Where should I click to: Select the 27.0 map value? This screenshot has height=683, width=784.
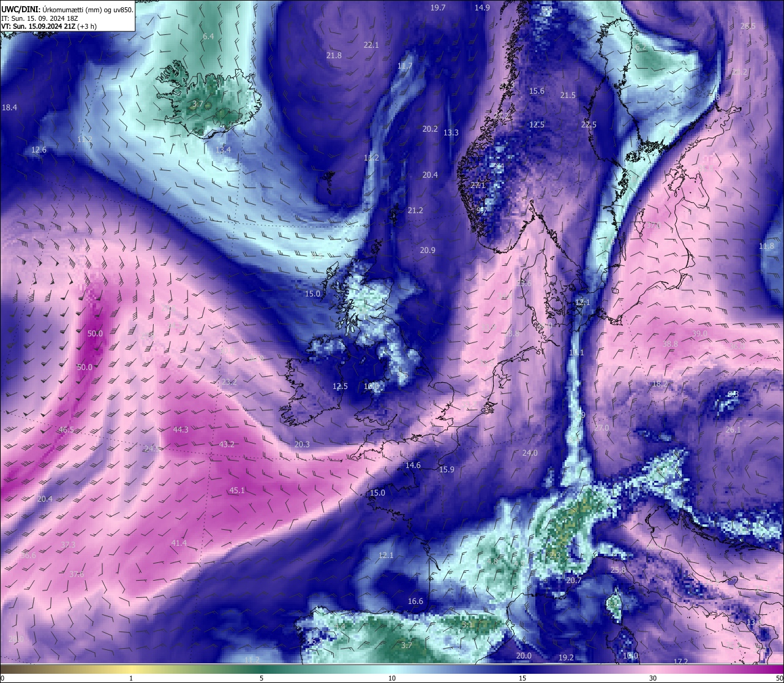coord(601,428)
